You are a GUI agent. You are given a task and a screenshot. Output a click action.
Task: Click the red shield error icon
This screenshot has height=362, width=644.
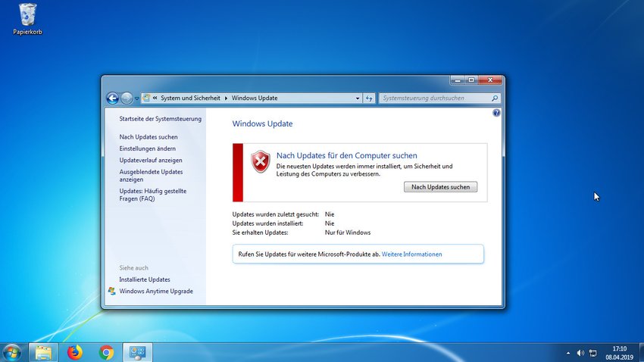click(x=261, y=161)
